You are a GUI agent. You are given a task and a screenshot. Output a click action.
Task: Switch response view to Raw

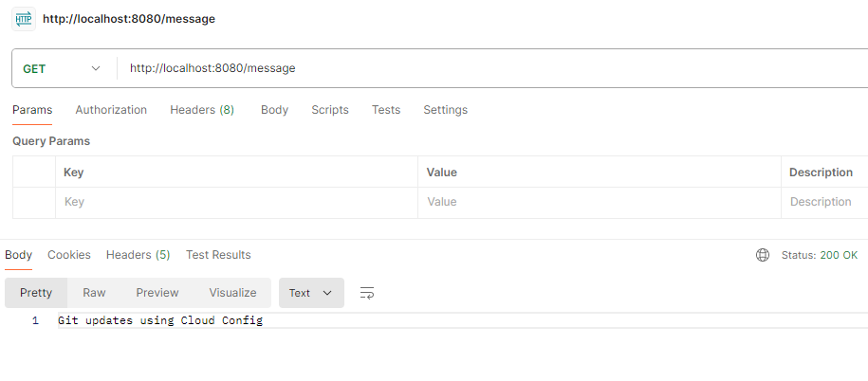click(94, 293)
